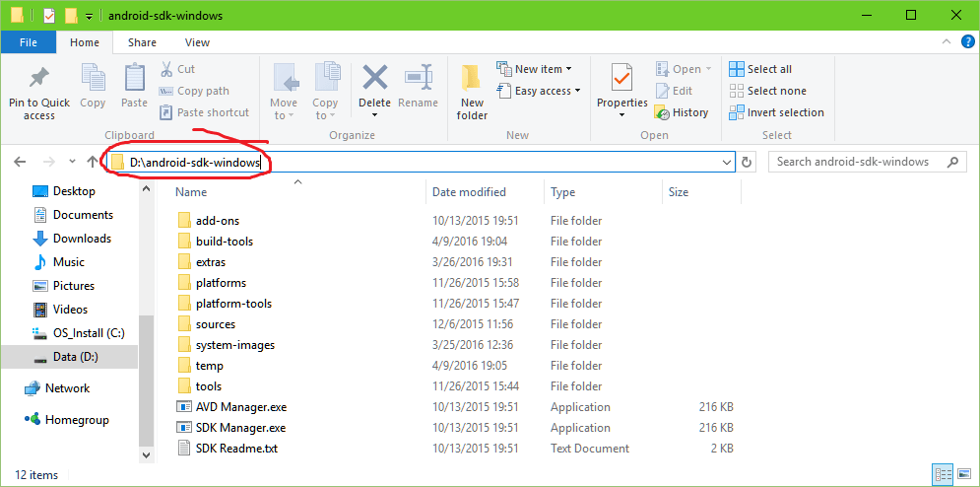
Task: Select SDK Manager.exe file
Action: point(240,428)
